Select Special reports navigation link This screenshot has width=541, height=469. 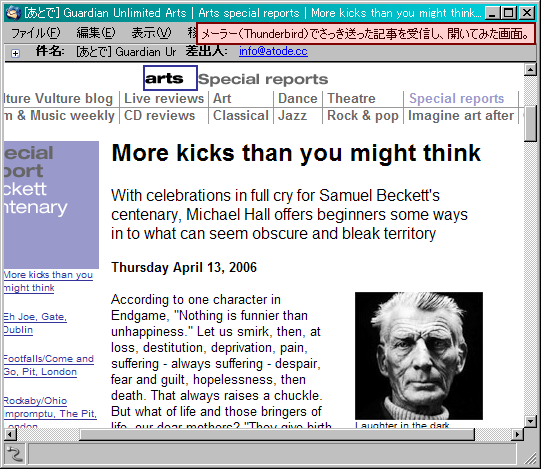click(x=456, y=99)
